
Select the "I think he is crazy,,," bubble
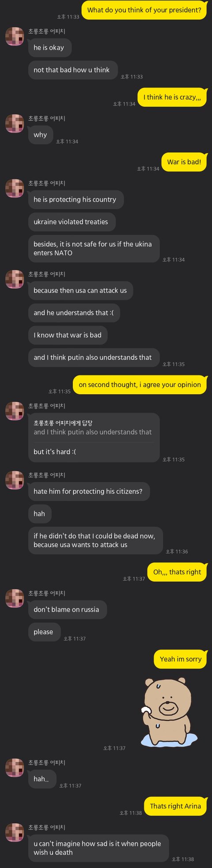pyautogui.click(x=172, y=97)
